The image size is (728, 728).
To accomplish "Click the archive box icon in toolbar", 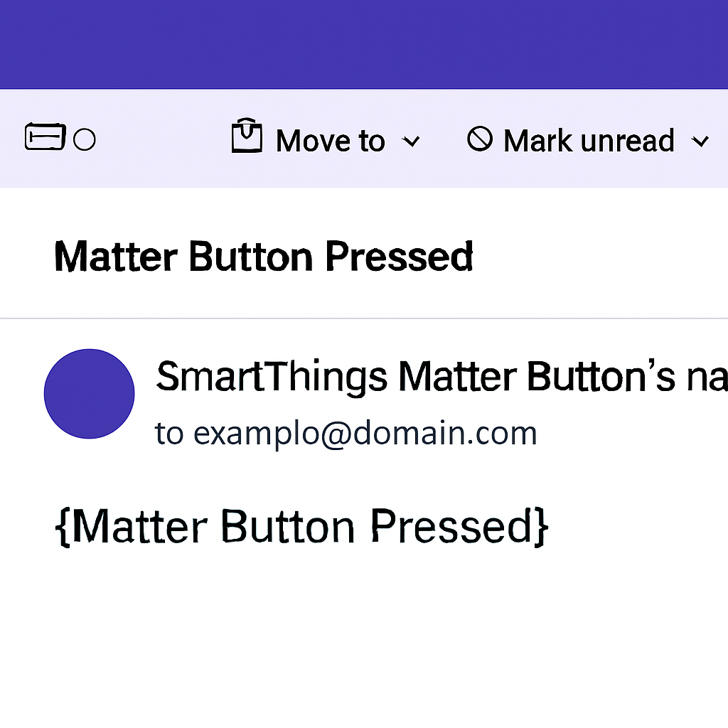I will [45, 137].
